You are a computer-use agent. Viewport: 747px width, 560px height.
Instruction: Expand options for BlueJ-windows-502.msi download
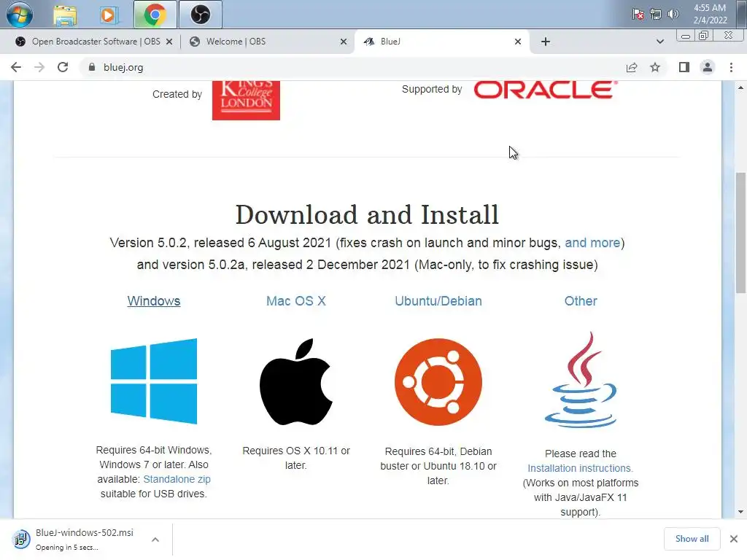(155, 540)
